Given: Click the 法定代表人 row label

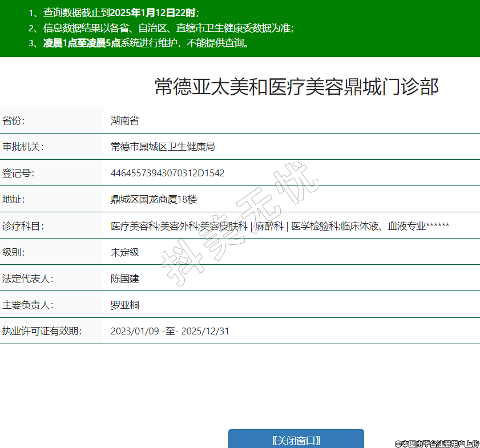Looking at the screenshot, I should point(27,279).
